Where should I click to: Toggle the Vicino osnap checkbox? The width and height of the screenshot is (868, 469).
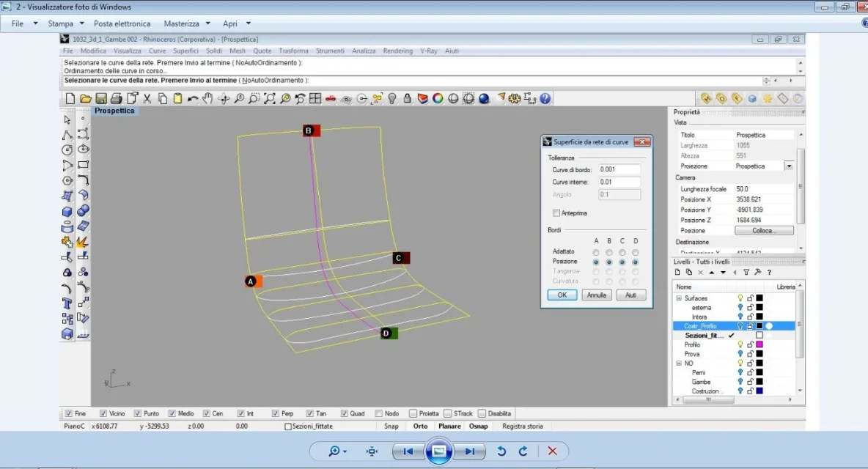point(103,413)
